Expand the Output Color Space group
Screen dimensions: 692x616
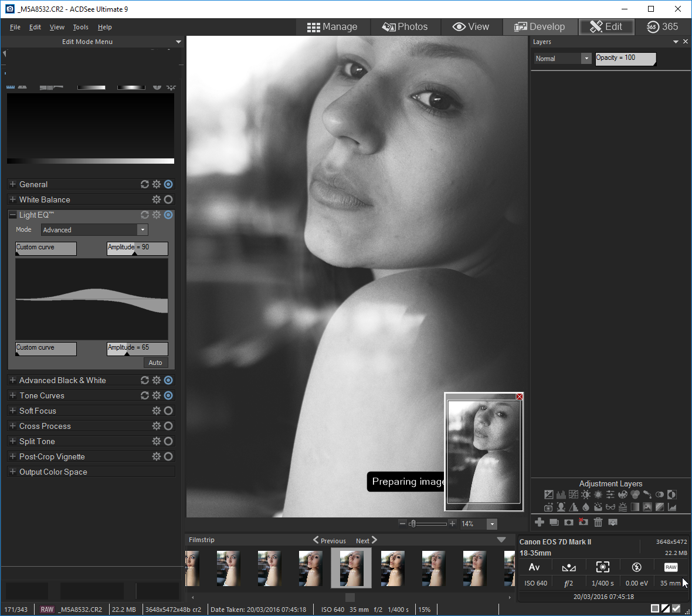pos(13,472)
